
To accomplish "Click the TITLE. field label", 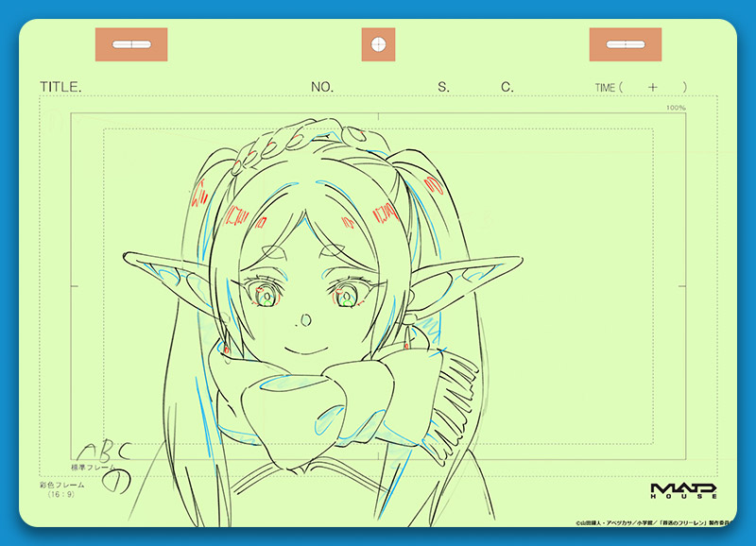I will [60, 87].
